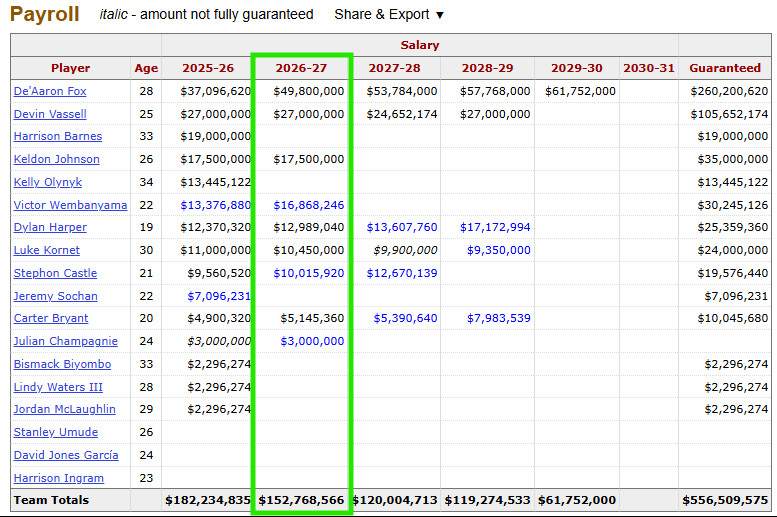Viewport: 777px width, 517px height.
Task: Click the Player column header
Action: point(70,68)
